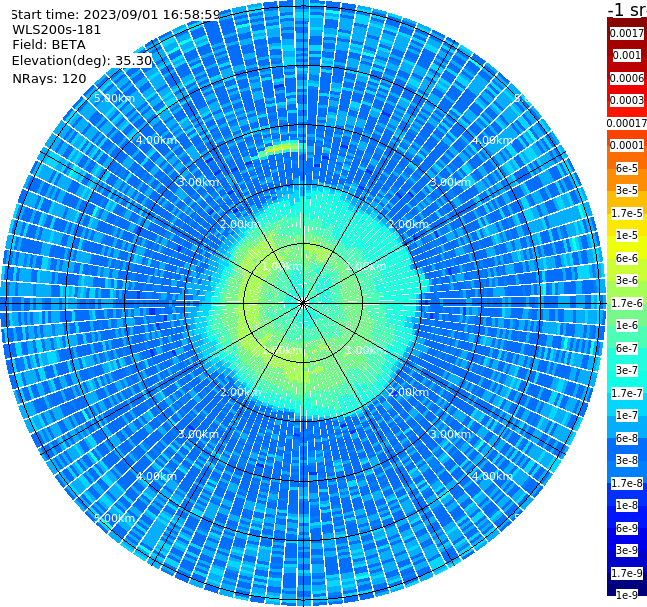Select the 2.00km range label in upper-right quadrant
This screenshot has width=647, height=607.
pyautogui.click(x=408, y=224)
